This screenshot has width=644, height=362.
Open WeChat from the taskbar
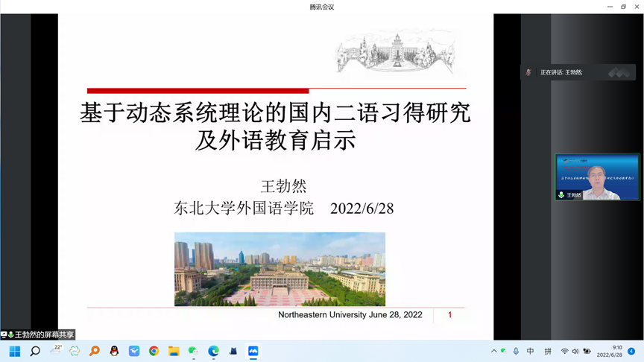click(x=193, y=352)
